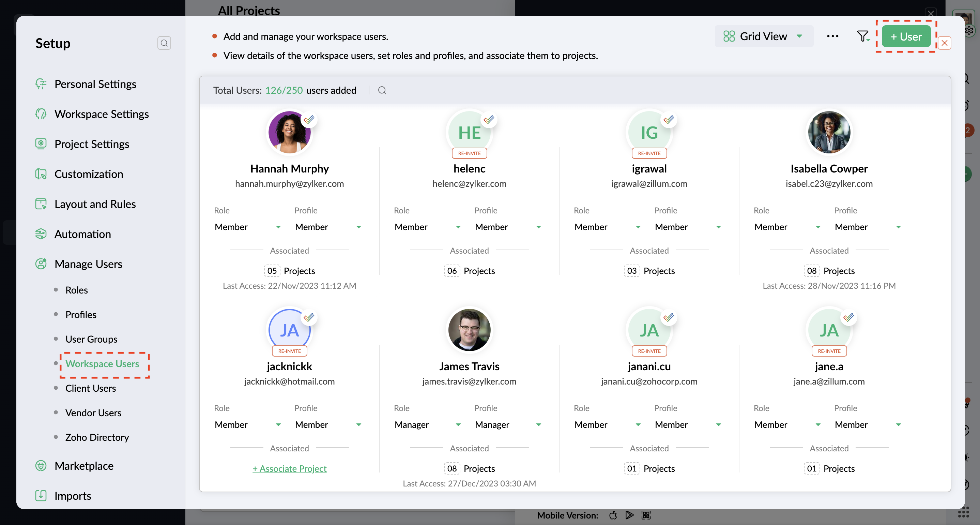Click the Automation sidebar icon
980x525 pixels.
pyautogui.click(x=41, y=234)
